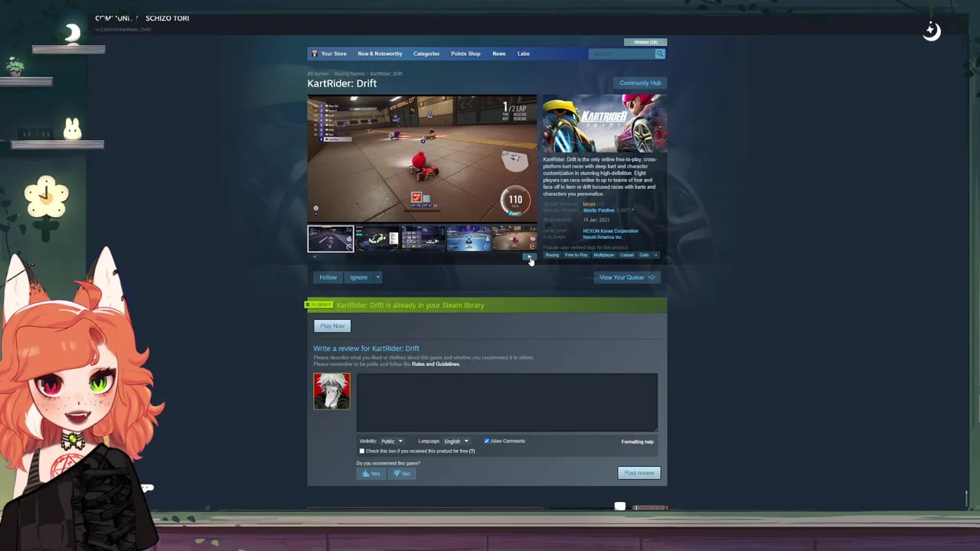Click the main gameplay video preview
Screen dimensions: 980x551
pos(422,159)
